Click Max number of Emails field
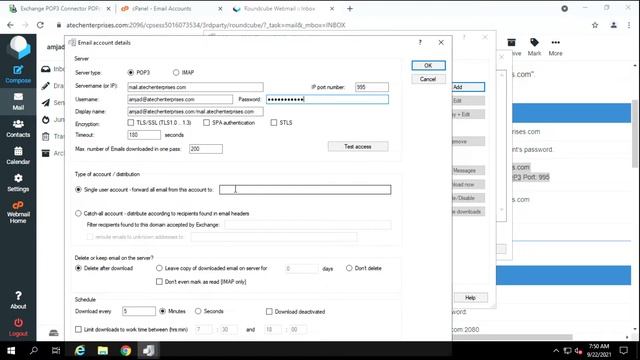The height and width of the screenshot is (360, 640). click(206, 149)
